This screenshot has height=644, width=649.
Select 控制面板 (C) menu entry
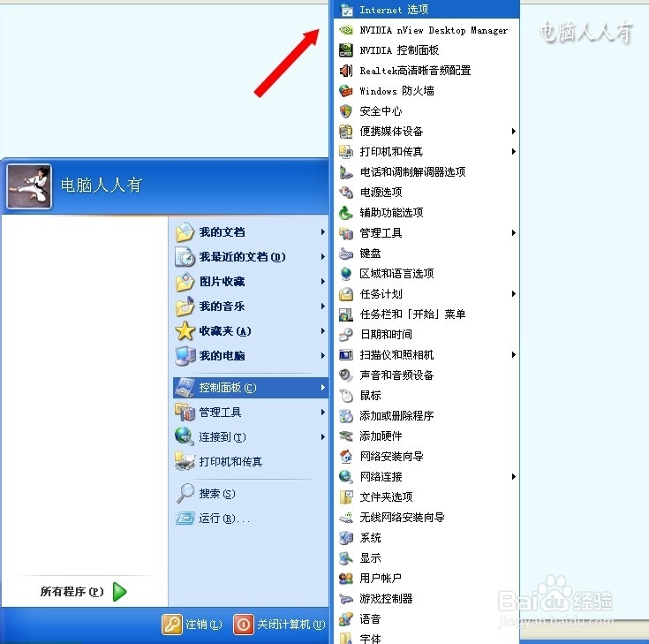(x=251, y=388)
